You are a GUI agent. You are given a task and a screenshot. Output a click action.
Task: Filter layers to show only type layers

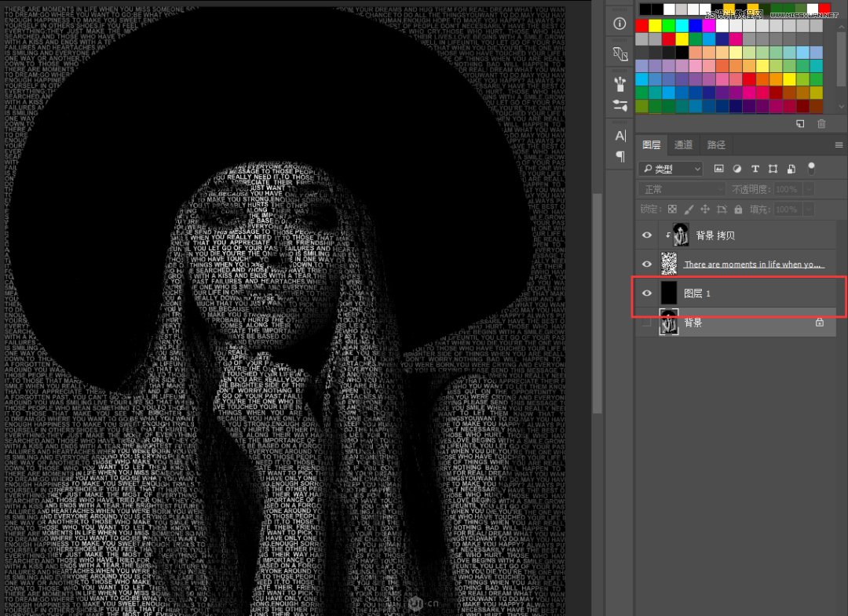(755, 168)
